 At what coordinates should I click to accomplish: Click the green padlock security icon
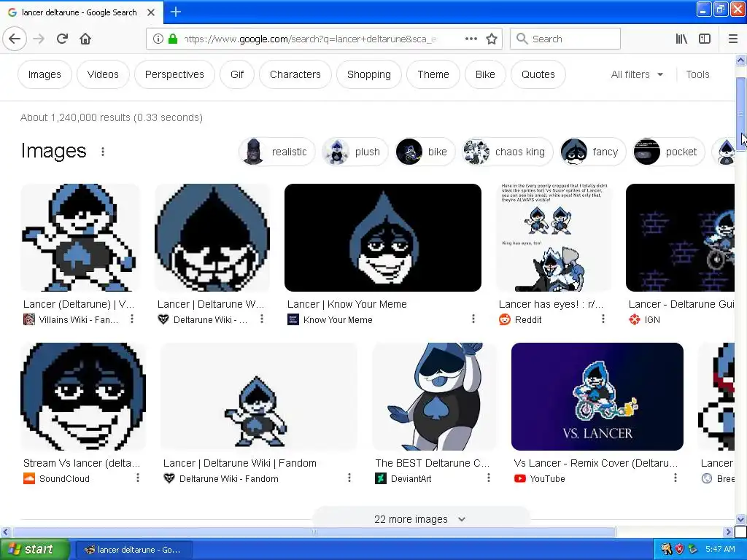click(x=173, y=39)
